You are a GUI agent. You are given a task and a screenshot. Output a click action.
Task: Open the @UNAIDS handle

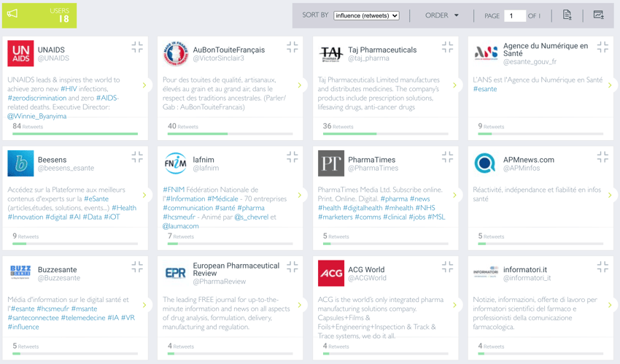53,58
